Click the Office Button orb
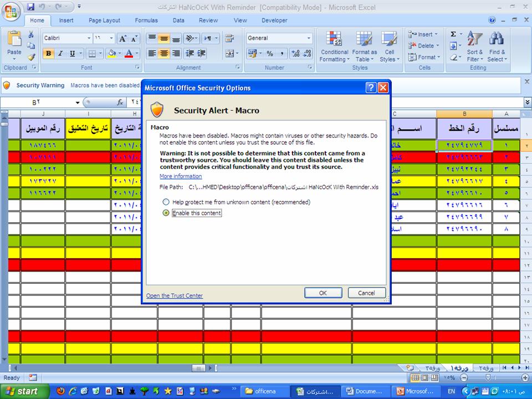 pyautogui.click(x=11, y=11)
